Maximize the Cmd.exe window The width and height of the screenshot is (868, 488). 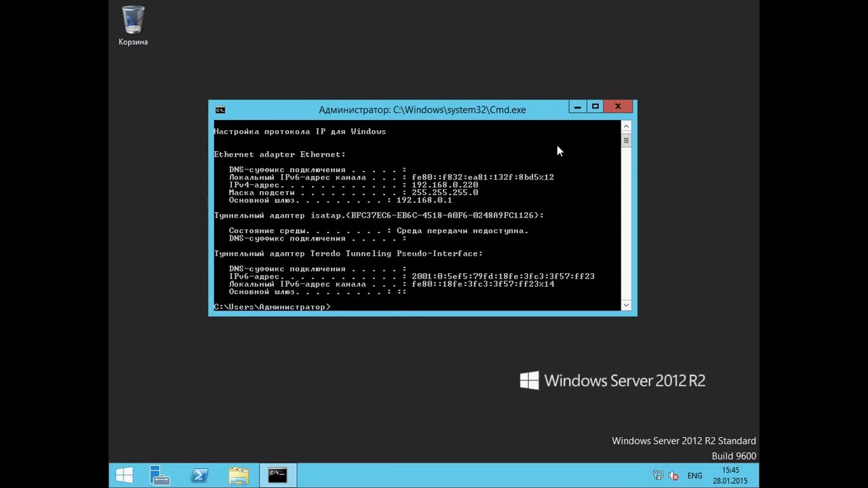coord(595,106)
